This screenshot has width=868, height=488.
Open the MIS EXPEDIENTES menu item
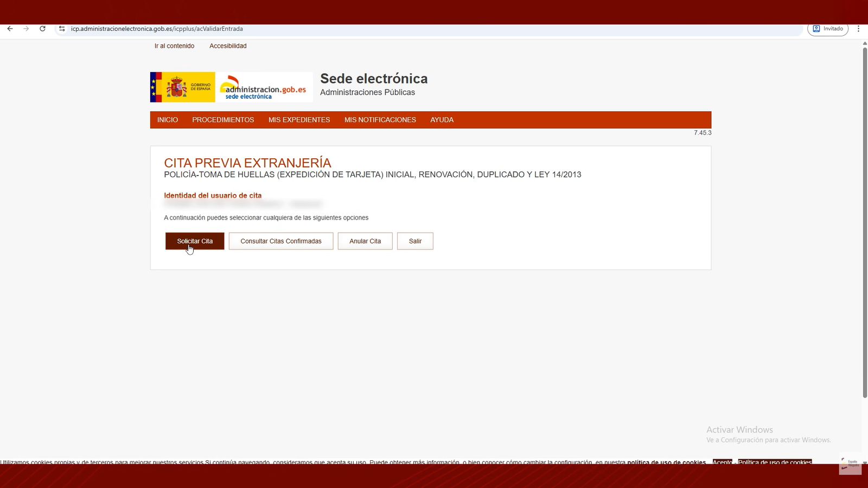[299, 120]
